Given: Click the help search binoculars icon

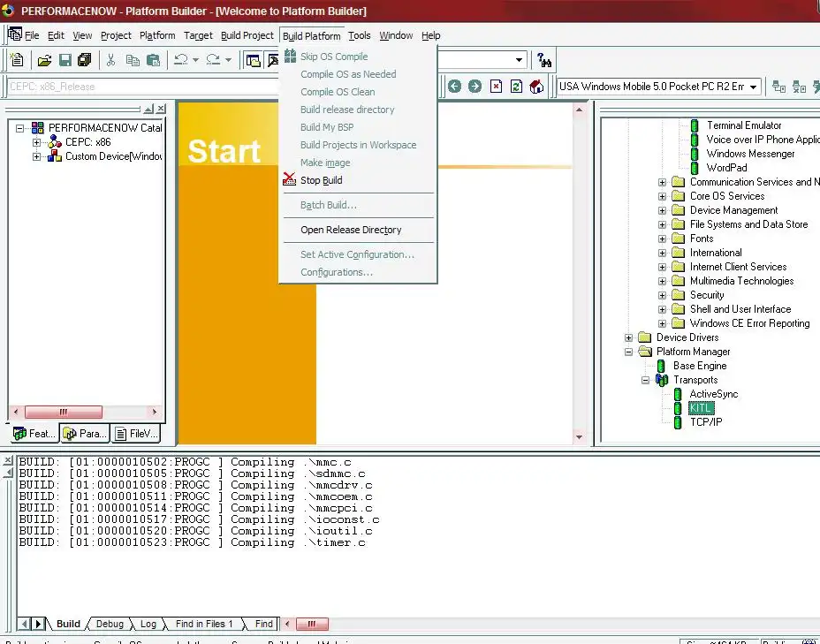Looking at the screenshot, I should point(544,60).
